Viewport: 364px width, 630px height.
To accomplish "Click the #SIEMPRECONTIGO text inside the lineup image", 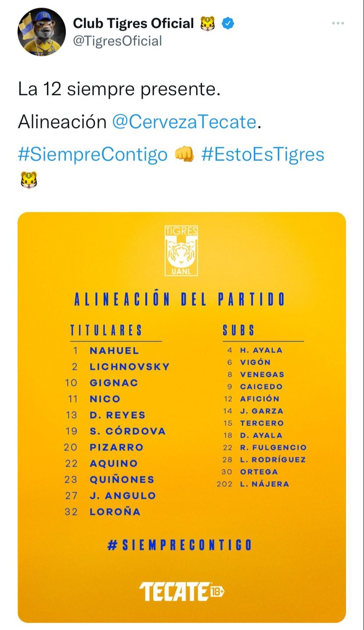I will click(180, 545).
